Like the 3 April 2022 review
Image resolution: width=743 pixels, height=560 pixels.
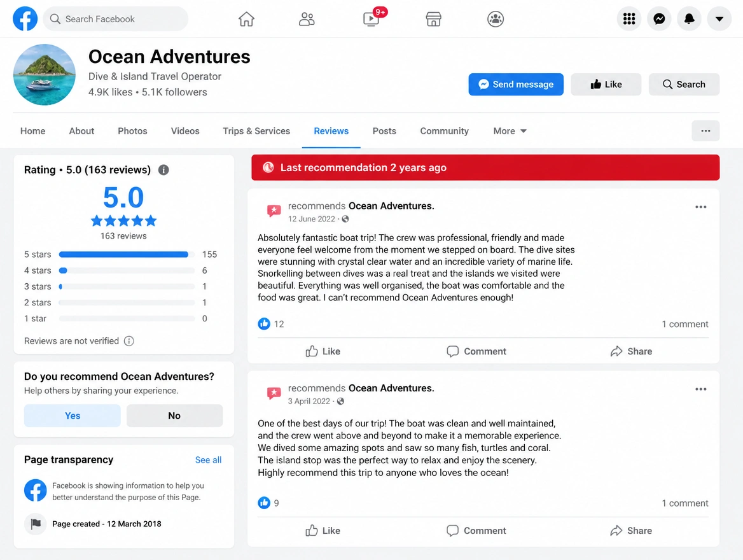pyautogui.click(x=323, y=531)
